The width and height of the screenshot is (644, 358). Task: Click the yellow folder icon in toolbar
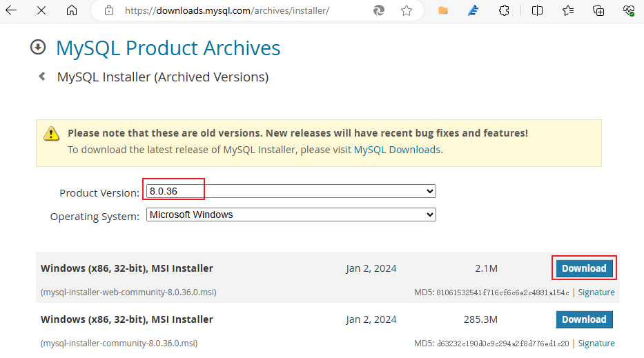[443, 10]
